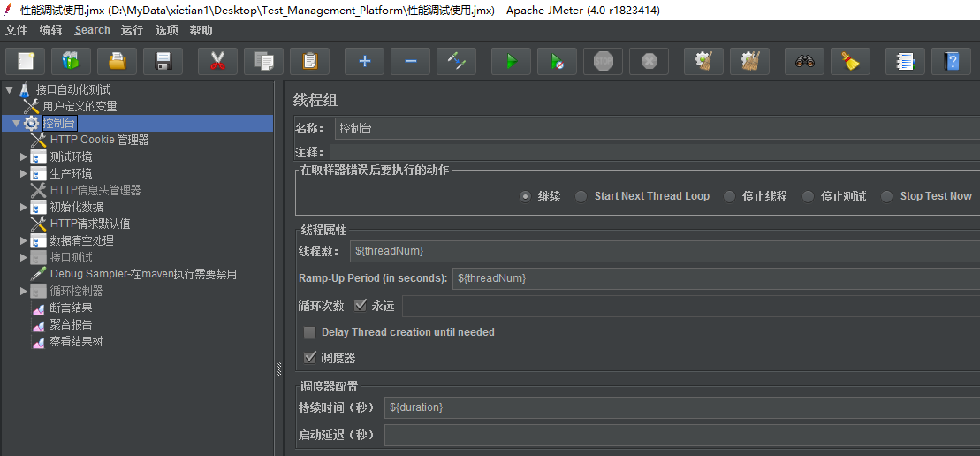Open the 选项 menu
This screenshot has width=980, height=456.
167,30
